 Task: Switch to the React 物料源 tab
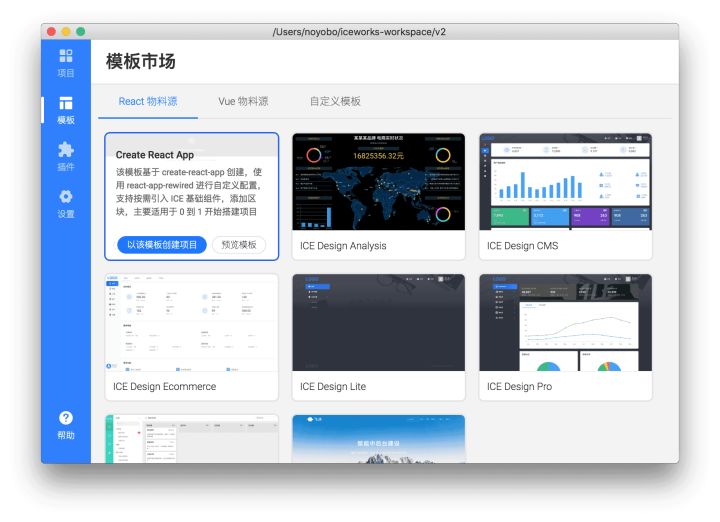148,101
